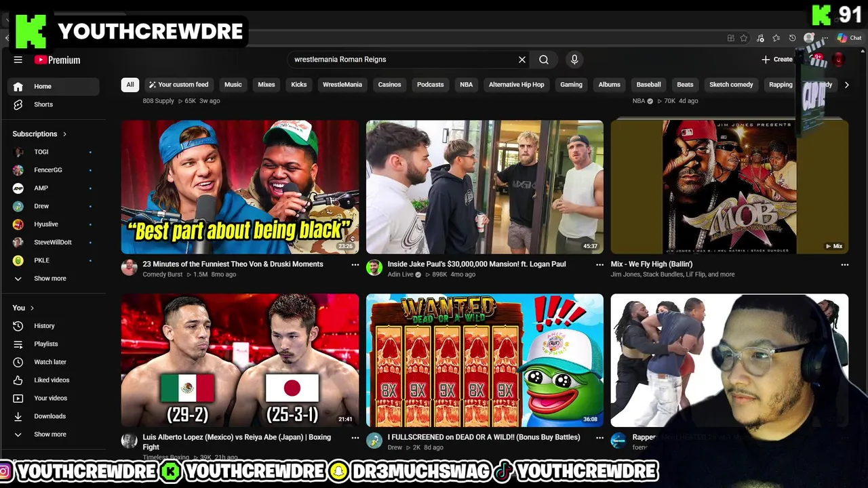Click the YouTube Premium logo
868x488 pixels.
pos(57,60)
